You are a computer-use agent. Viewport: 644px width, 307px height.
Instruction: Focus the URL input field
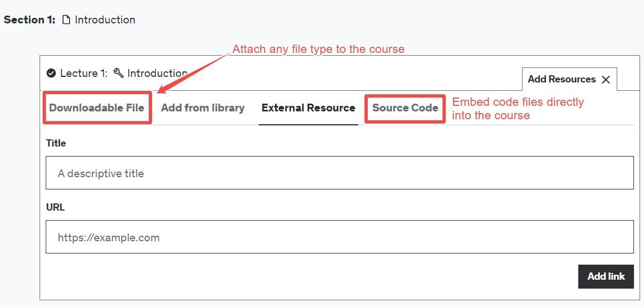point(340,237)
